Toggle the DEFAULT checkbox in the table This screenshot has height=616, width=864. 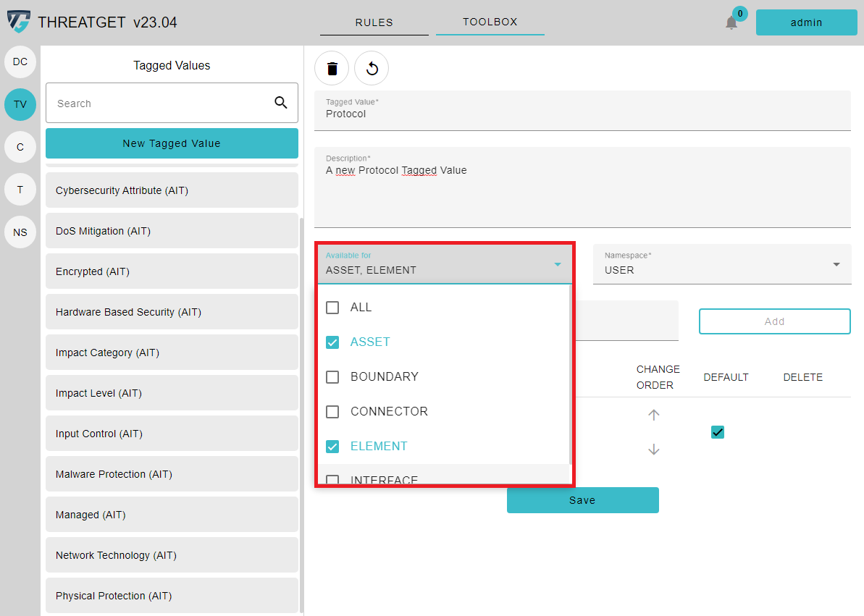[718, 432]
